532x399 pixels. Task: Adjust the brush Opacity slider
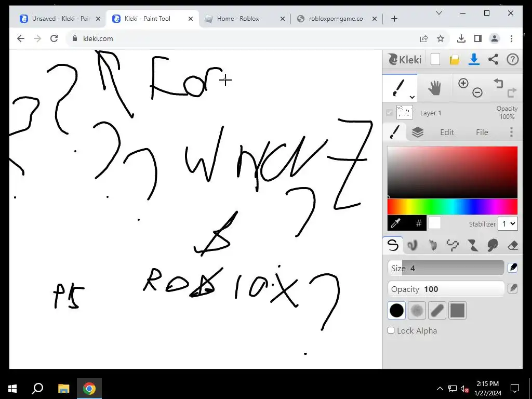point(446,289)
